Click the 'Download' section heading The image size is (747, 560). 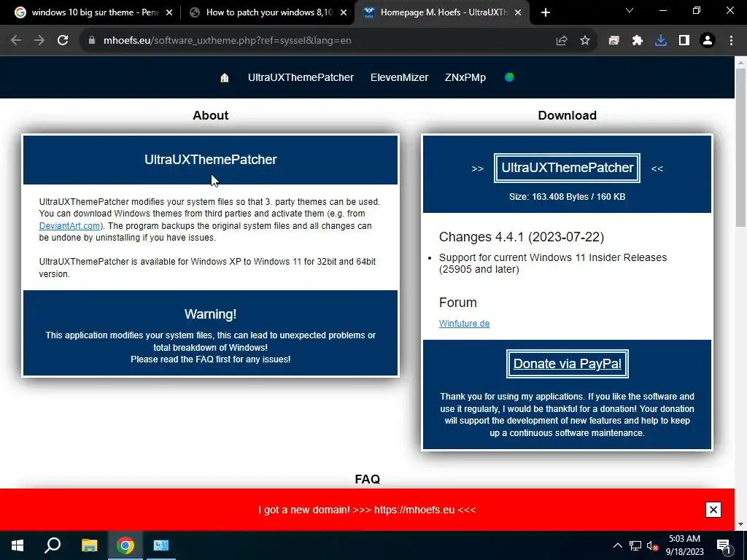tap(567, 115)
